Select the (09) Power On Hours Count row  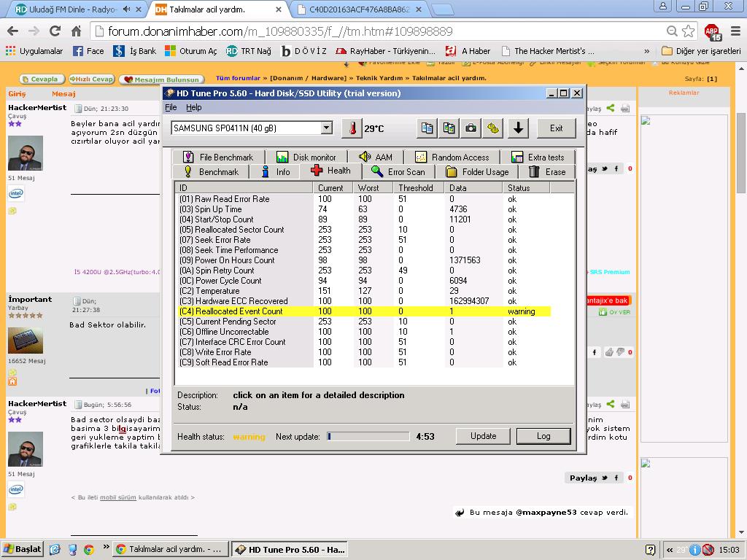coord(365,260)
